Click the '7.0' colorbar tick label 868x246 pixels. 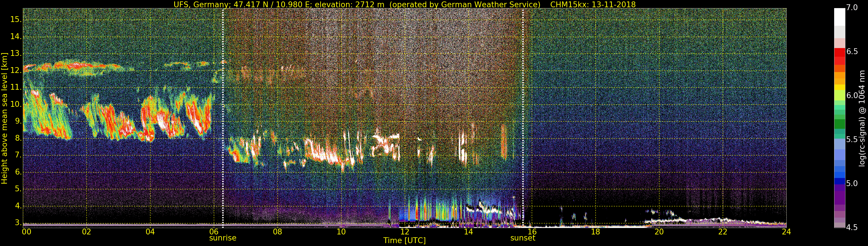[852, 8]
